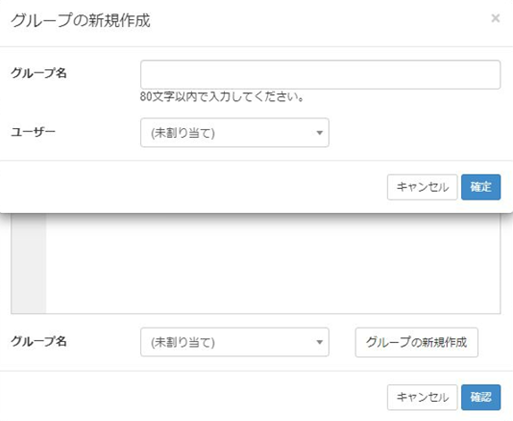Image resolution: width=513 pixels, height=421 pixels.
Task: Open the lower グループ名 dropdown list
Action: (235, 342)
